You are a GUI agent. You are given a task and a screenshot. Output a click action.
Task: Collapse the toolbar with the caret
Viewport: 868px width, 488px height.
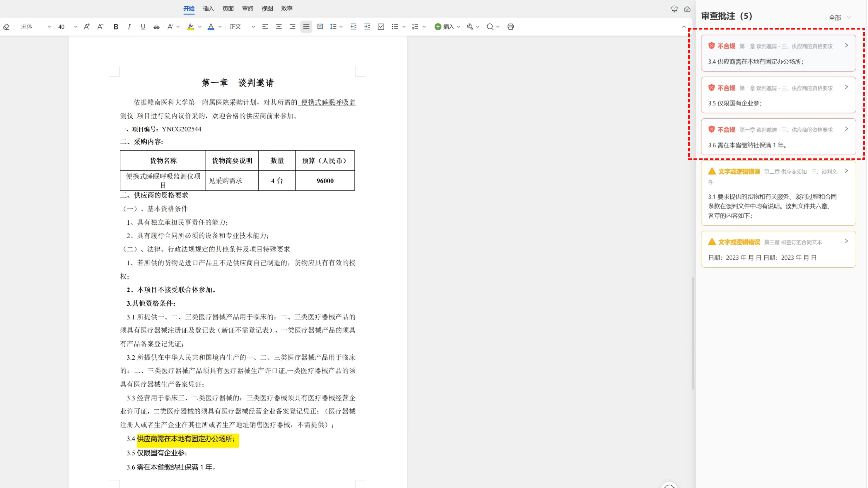(684, 27)
